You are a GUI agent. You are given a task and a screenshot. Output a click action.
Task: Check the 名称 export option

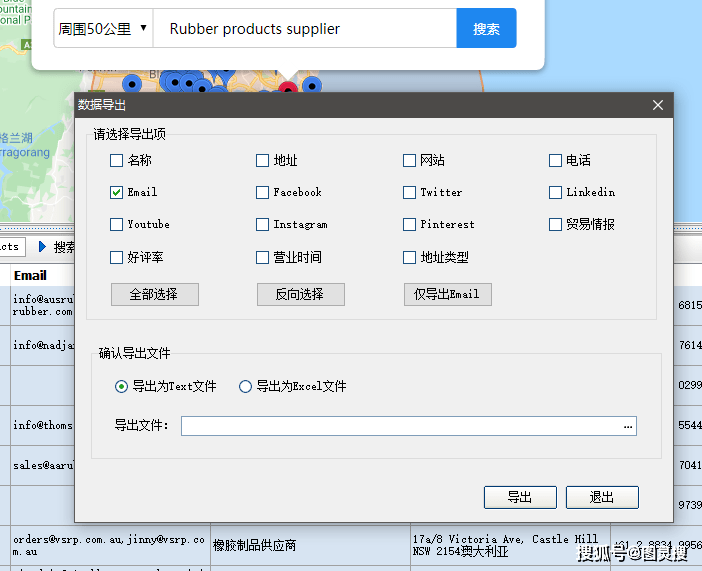click(x=117, y=160)
